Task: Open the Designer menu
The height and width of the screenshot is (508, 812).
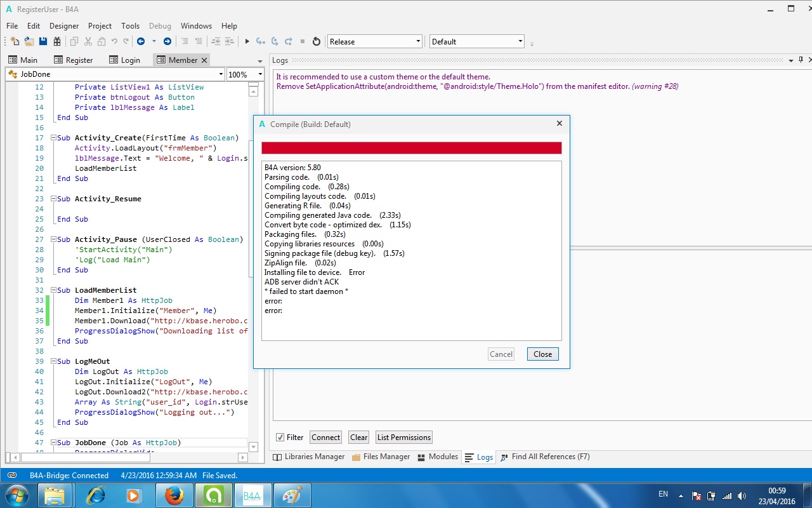Action: [x=64, y=26]
